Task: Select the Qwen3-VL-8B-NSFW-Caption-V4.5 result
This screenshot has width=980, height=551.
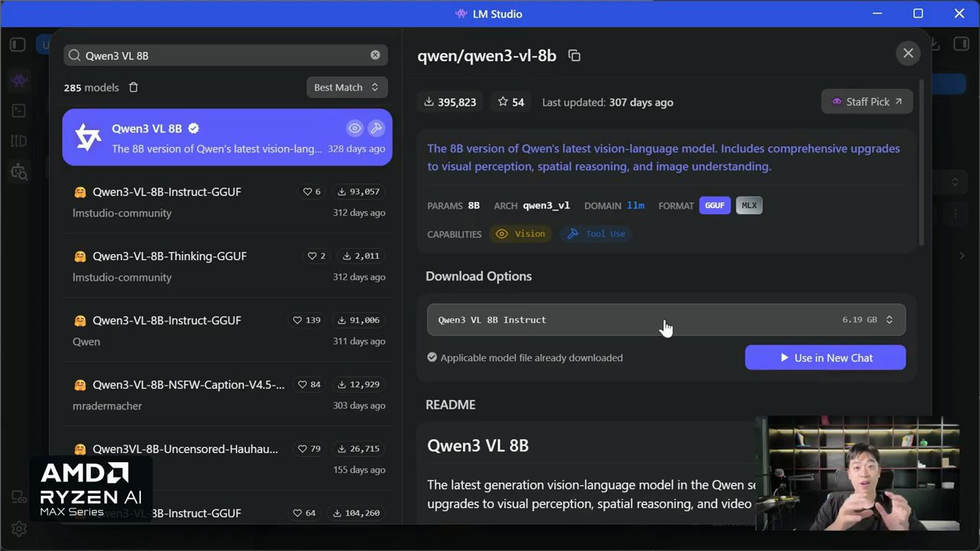Action: click(x=227, y=394)
